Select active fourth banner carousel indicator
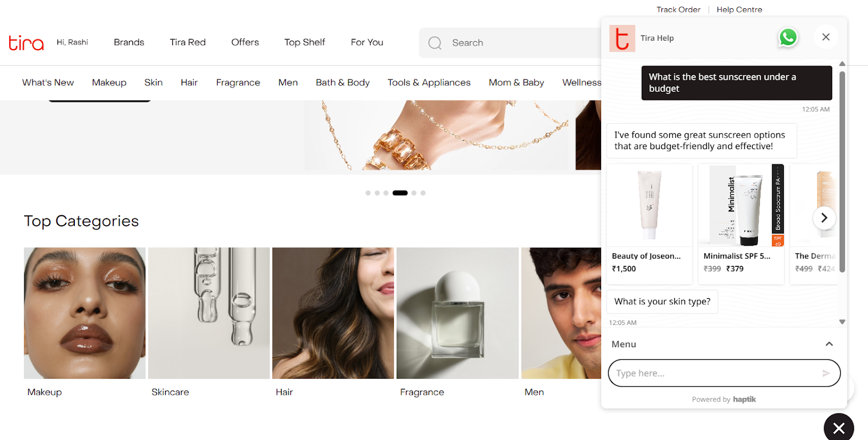Screen dimensions: 868x440 (x=400, y=193)
